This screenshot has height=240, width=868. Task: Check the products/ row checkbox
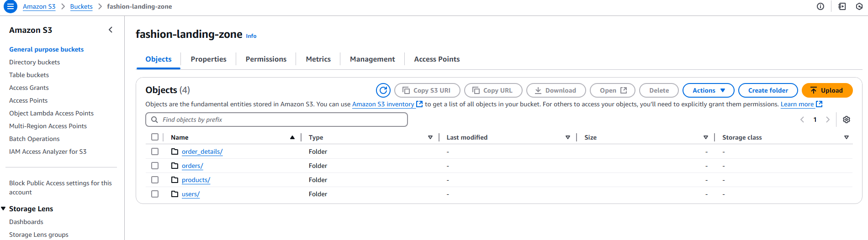[155, 180]
